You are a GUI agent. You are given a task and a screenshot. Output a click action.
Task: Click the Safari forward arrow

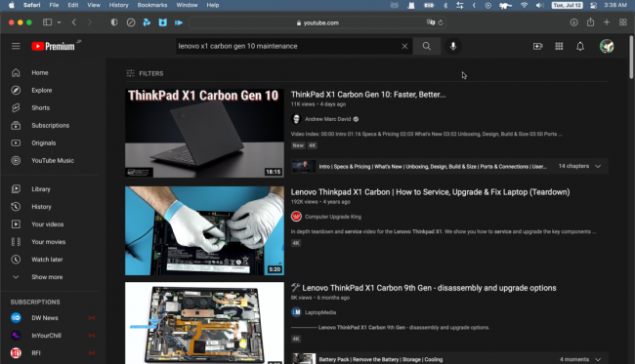pyautogui.click(x=90, y=22)
